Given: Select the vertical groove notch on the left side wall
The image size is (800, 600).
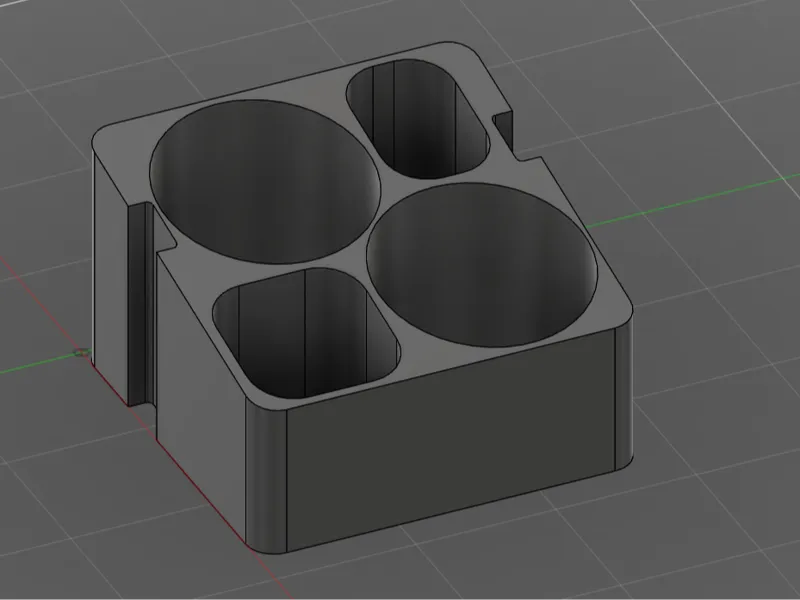Looking at the screenshot, I should coord(141,304).
